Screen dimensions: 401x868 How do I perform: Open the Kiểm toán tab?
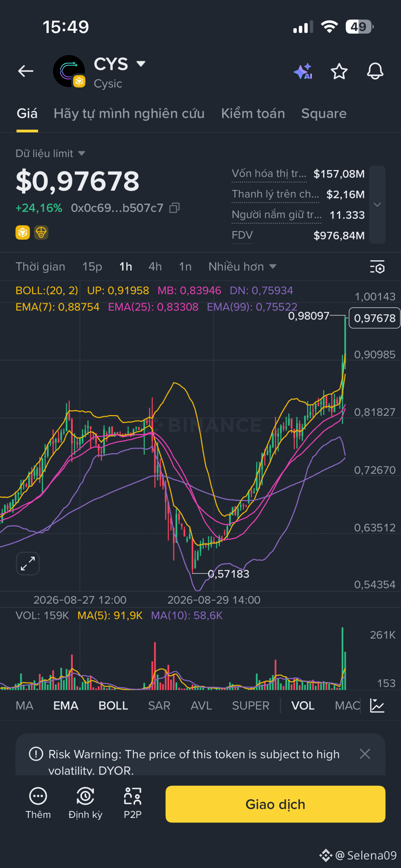click(x=253, y=113)
